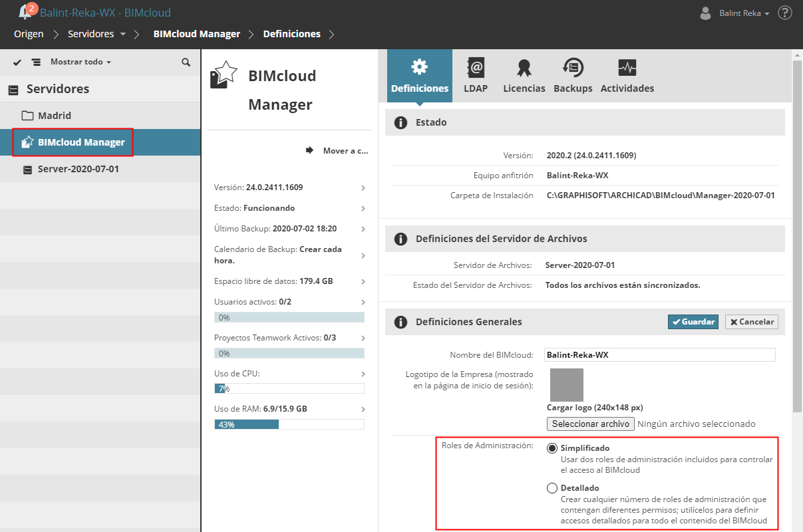The height and width of the screenshot is (532, 803).
Task: Click the large BIMcloud Manager star icon
Action: 224,75
